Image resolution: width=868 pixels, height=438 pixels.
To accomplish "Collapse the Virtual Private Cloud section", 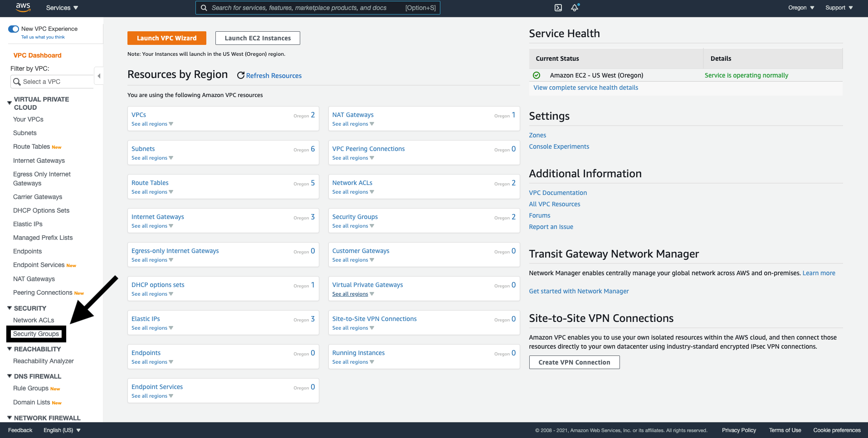I will coord(10,103).
